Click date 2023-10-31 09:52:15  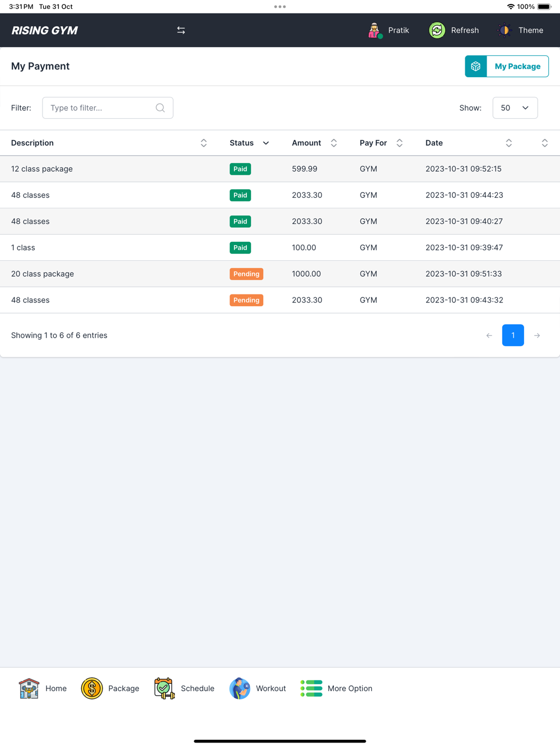(464, 169)
